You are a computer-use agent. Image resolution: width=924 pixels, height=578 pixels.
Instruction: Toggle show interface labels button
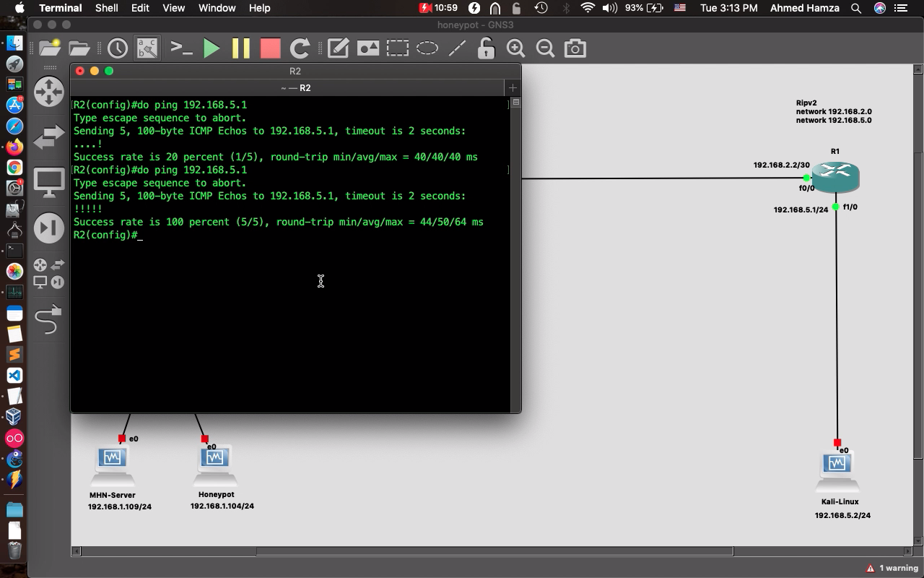[x=147, y=48]
